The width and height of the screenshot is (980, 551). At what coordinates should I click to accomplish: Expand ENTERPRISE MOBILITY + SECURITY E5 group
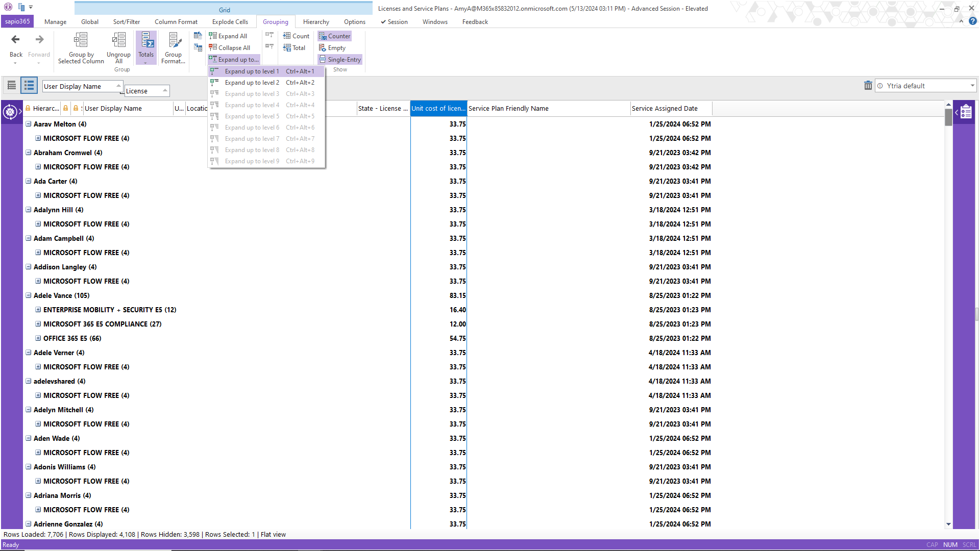pyautogui.click(x=38, y=310)
